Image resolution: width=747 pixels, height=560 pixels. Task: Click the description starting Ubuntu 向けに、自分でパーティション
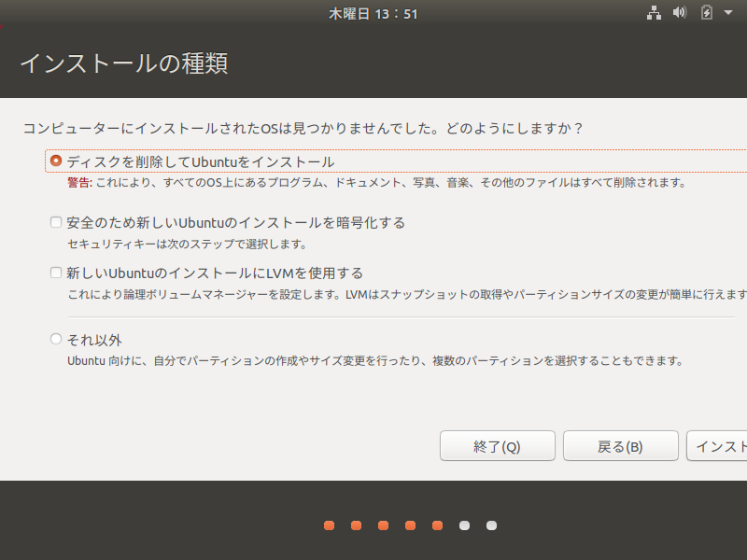coord(375,361)
